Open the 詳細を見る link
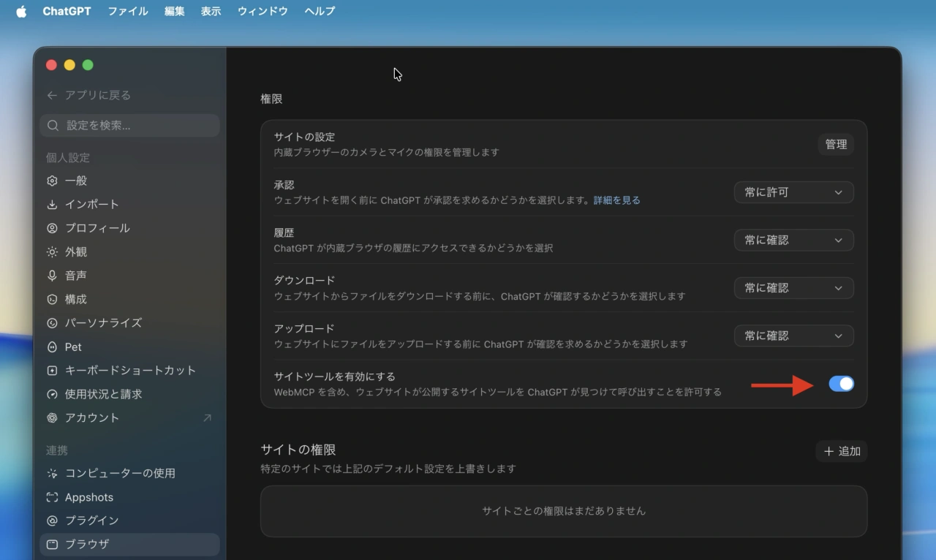The image size is (936, 560). click(x=616, y=200)
